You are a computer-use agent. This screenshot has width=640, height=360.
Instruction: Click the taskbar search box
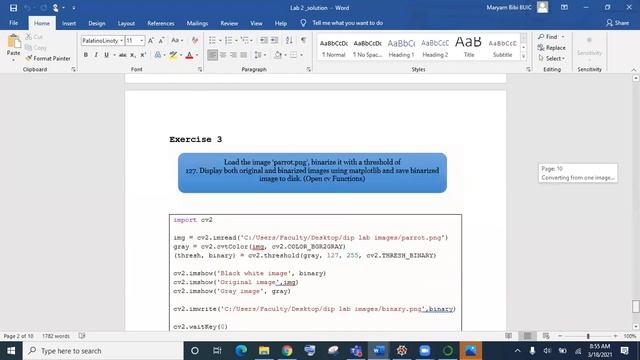tap(103, 351)
